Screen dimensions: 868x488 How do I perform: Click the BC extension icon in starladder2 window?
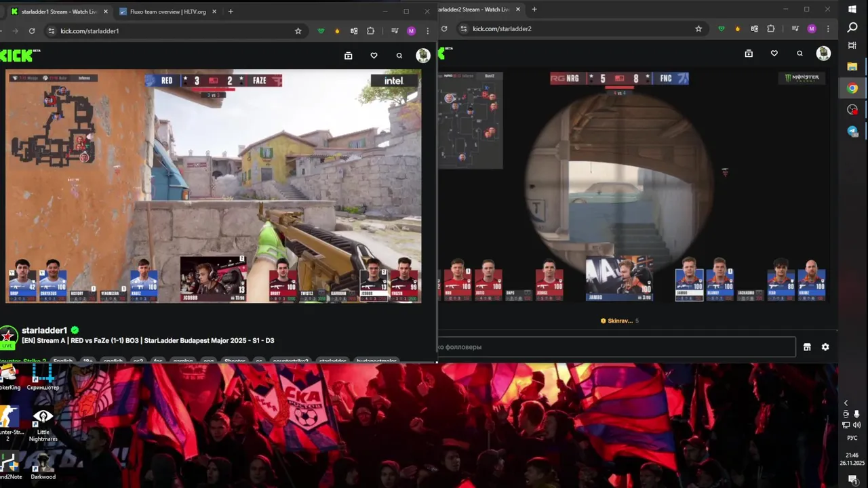[x=754, y=28]
